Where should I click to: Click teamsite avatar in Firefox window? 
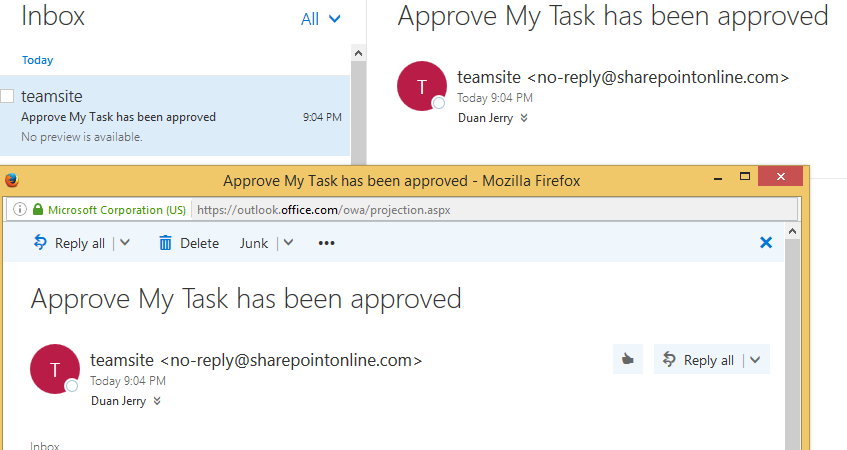(x=55, y=369)
